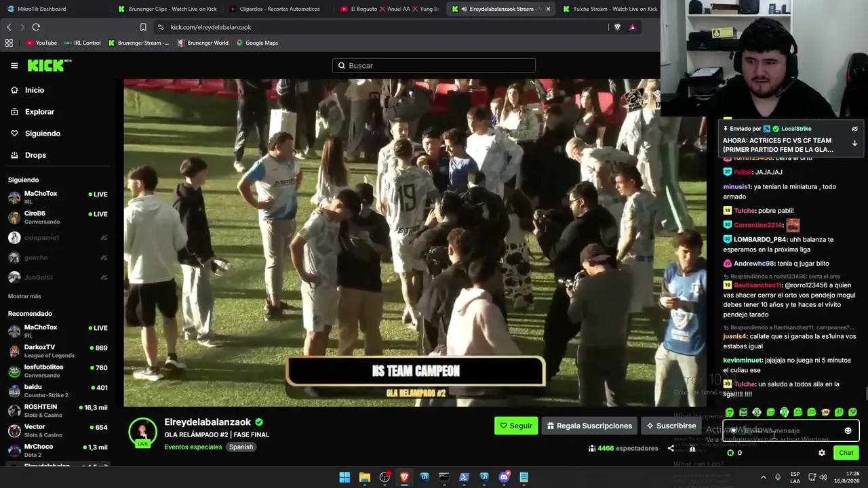868x488 pixels.
Task: Reload the page
Action: click(x=36, y=27)
